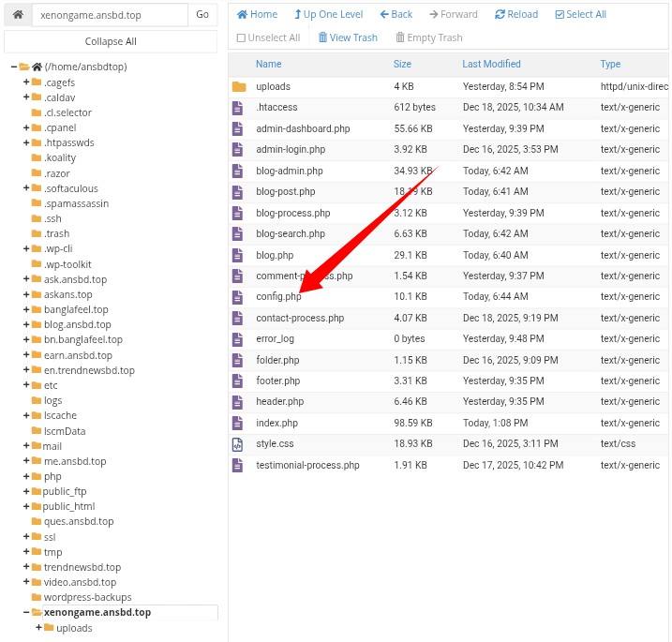Expand the uploads subfolder in tree

click(x=39, y=627)
